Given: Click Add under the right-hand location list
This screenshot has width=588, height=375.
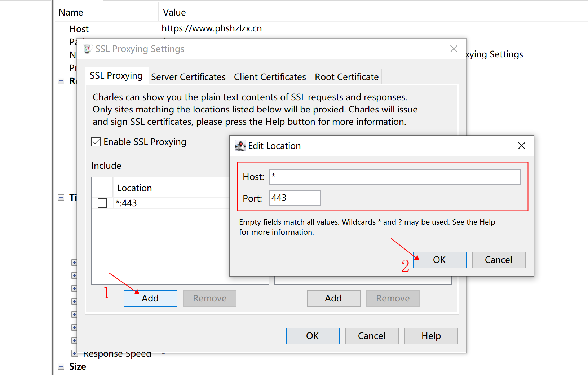Looking at the screenshot, I should [333, 298].
